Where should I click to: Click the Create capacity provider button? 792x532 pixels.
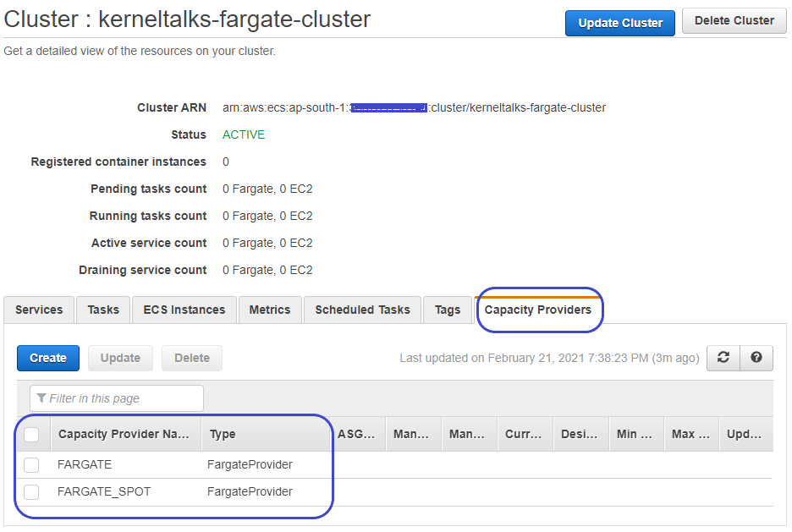point(48,358)
